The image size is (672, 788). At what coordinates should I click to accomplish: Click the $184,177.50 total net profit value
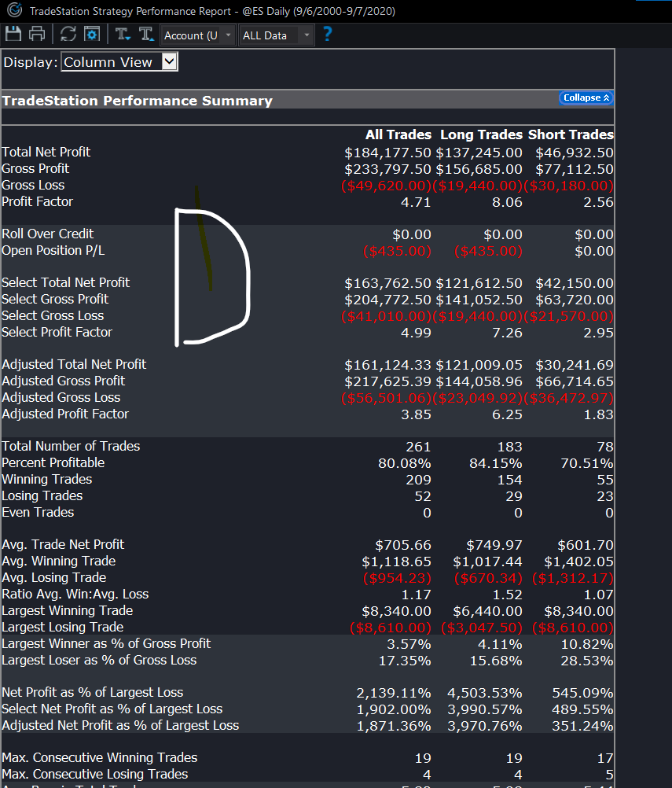click(387, 153)
